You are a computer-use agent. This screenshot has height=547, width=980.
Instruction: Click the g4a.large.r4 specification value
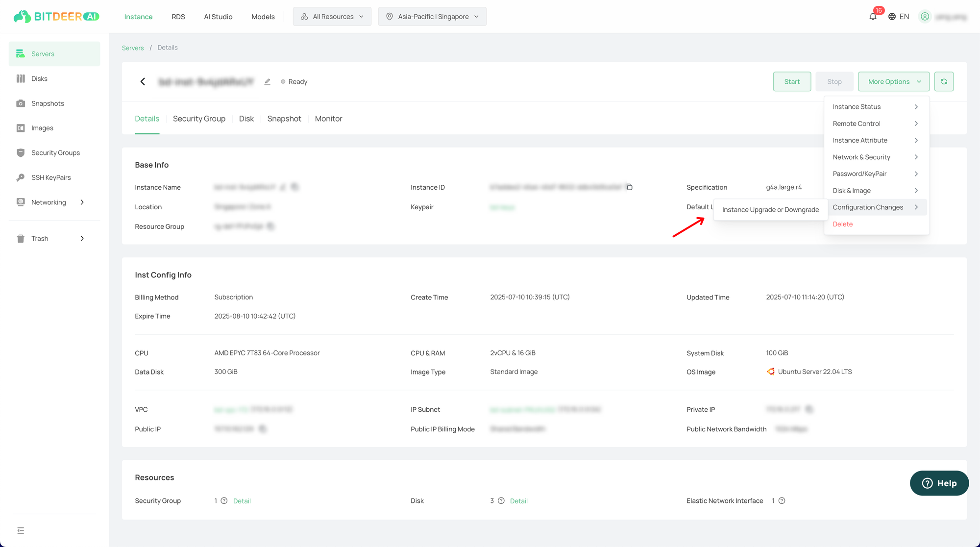click(x=784, y=187)
